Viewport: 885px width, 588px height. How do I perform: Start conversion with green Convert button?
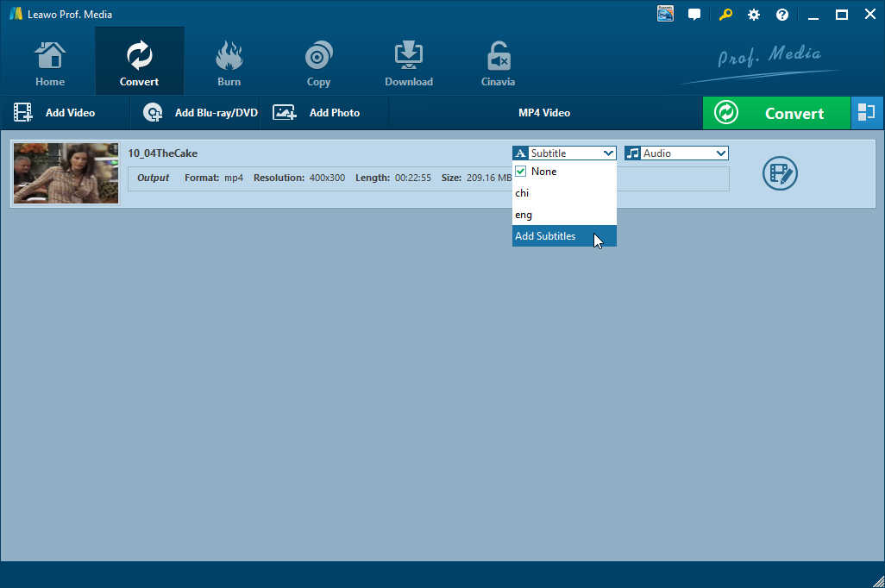coord(776,113)
